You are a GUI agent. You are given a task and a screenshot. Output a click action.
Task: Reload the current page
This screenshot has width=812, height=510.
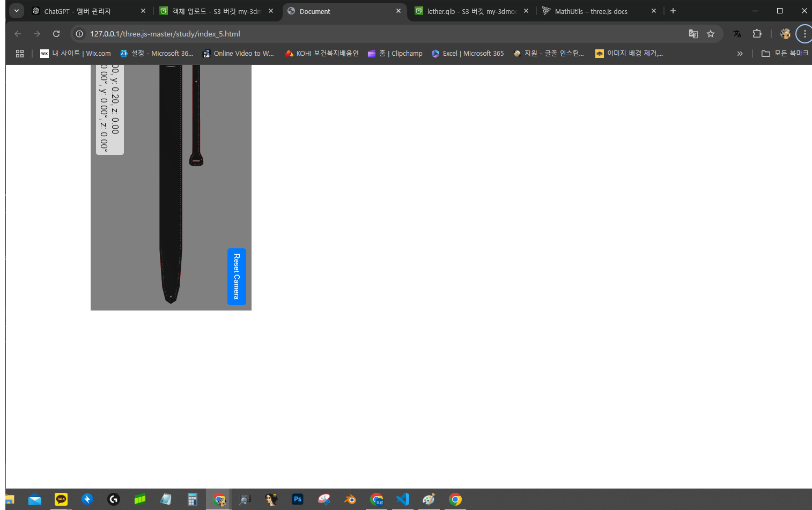pos(56,34)
